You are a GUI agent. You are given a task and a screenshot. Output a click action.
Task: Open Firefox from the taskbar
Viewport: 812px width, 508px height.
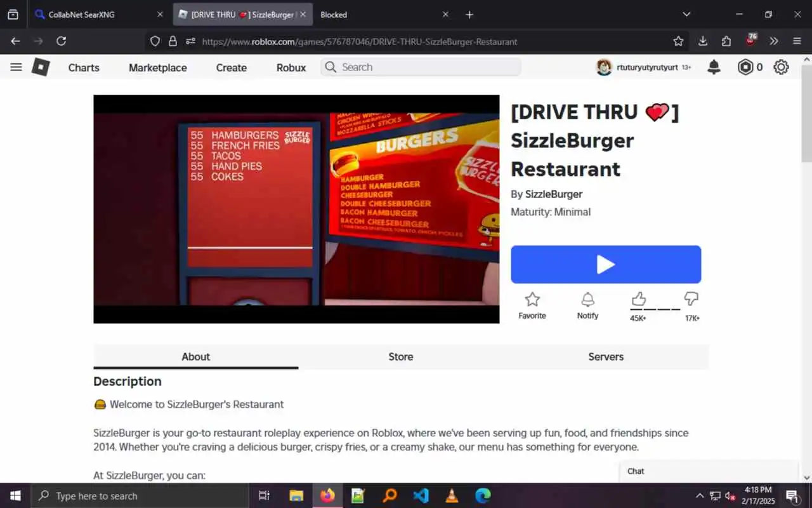pos(327,495)
